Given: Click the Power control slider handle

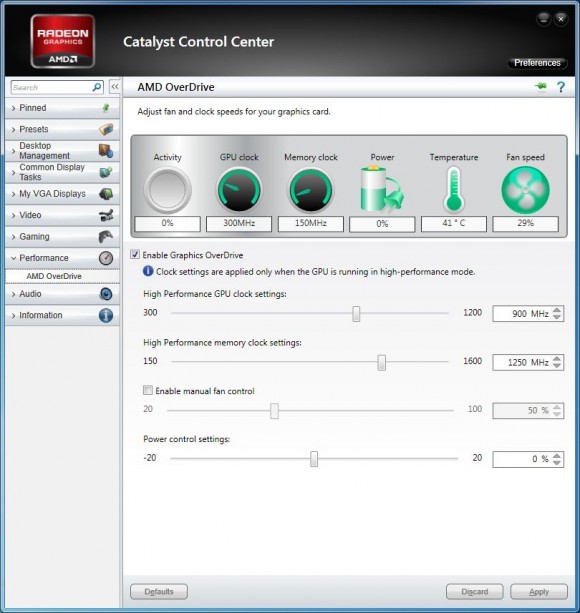Looking at the screenshot, I should click(314, 459).
